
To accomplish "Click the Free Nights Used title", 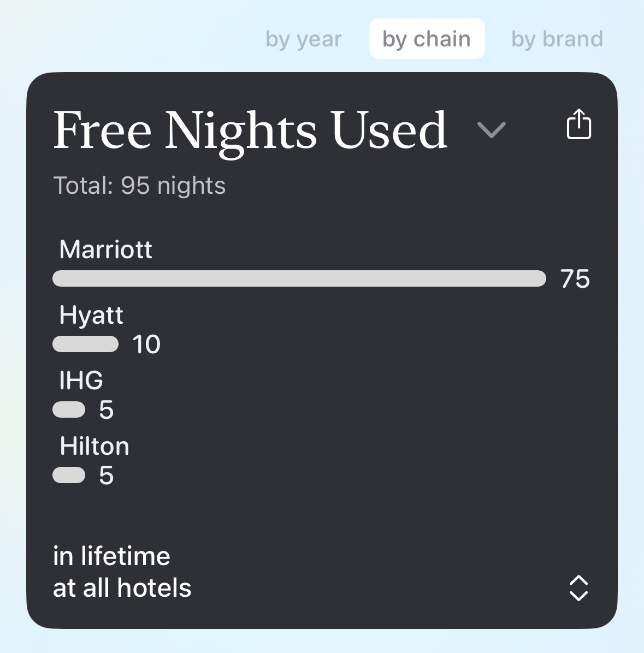I will [250, 130].
